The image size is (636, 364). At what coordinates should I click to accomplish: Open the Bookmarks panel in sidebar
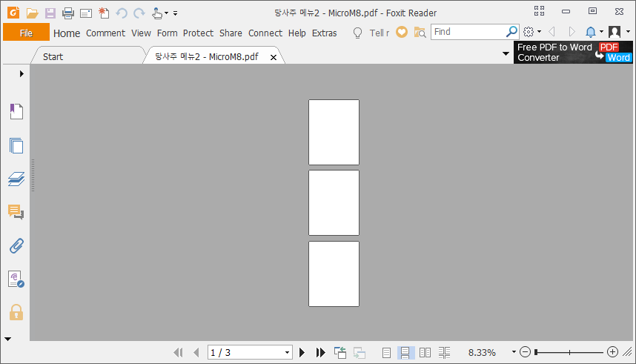tap(16, 111)
